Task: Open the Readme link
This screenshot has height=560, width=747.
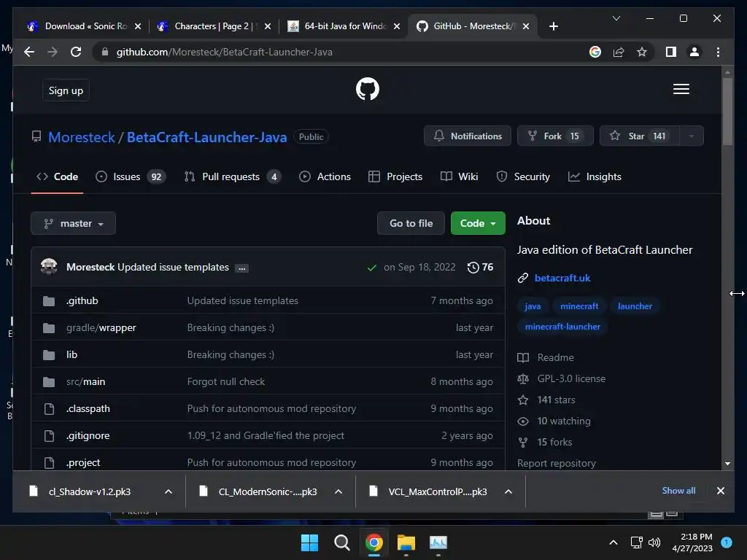Action: 555,357
